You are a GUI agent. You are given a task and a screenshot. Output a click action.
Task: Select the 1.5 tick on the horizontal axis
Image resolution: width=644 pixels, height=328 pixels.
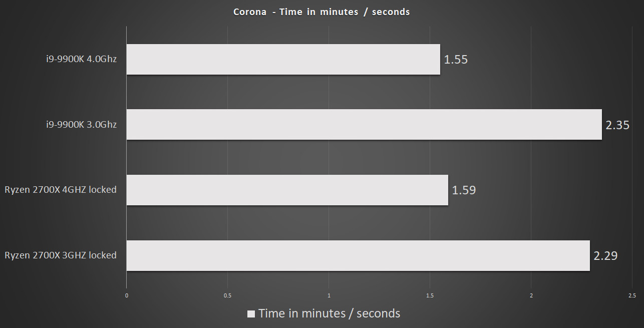click(430, 295)
